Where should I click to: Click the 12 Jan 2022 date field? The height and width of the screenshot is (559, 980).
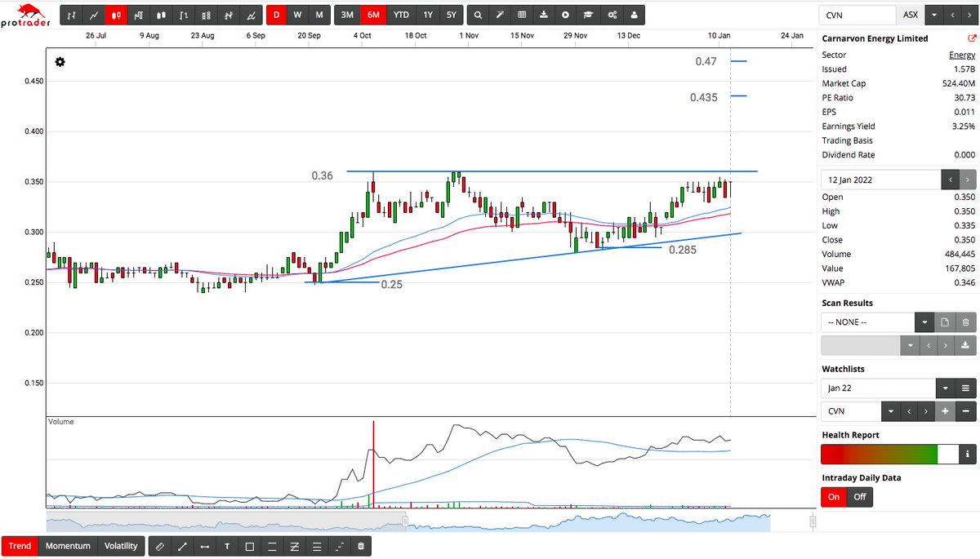click(880, 180)
